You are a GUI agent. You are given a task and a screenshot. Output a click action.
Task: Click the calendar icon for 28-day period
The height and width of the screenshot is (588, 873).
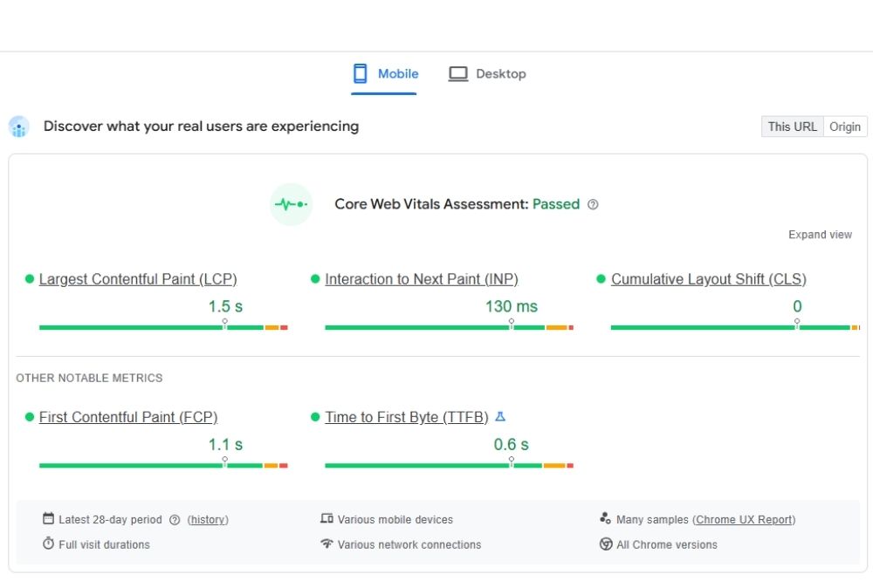click(48, 519)
